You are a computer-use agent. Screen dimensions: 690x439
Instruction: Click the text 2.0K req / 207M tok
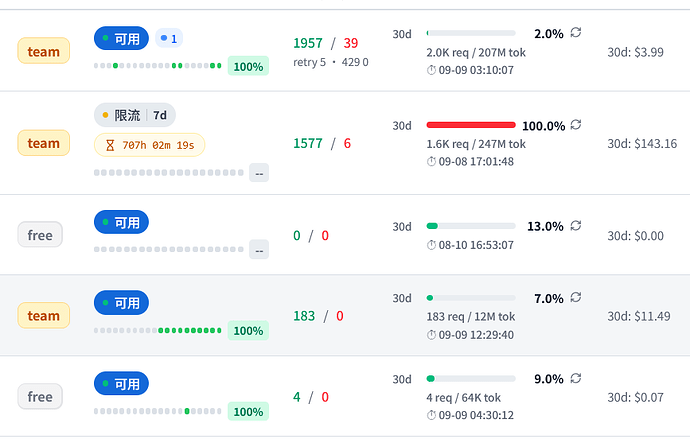[x=476, y=52]
